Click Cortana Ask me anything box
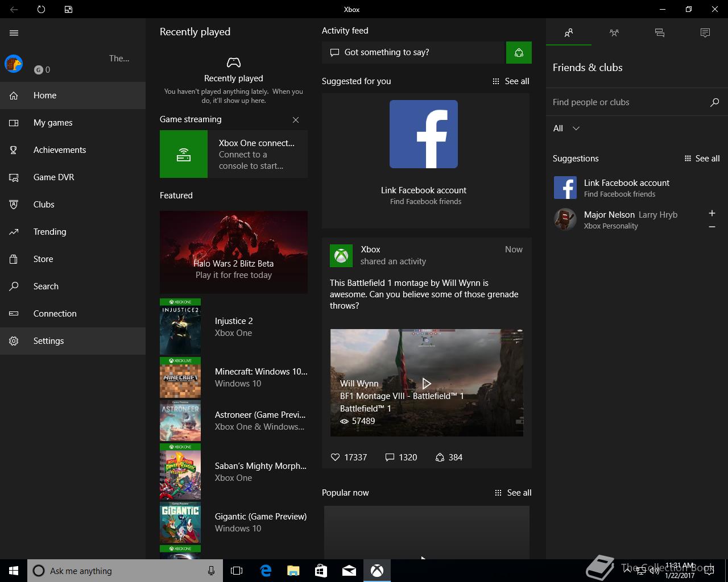 tap(125, 571)
